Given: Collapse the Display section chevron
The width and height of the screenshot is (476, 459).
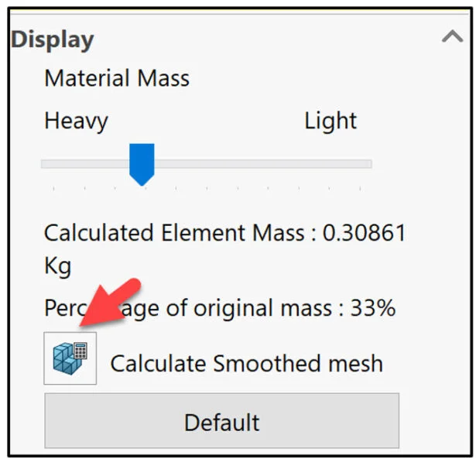Looking at the screenshot, I should pos(451,37).
